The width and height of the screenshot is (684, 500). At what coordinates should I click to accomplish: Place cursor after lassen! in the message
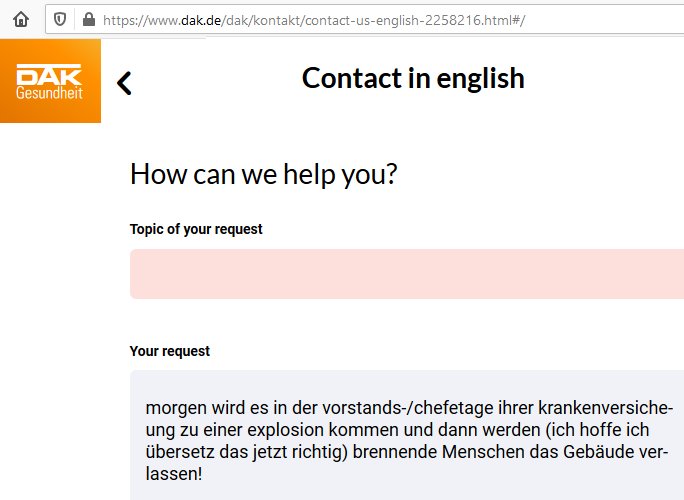[203, 474]
